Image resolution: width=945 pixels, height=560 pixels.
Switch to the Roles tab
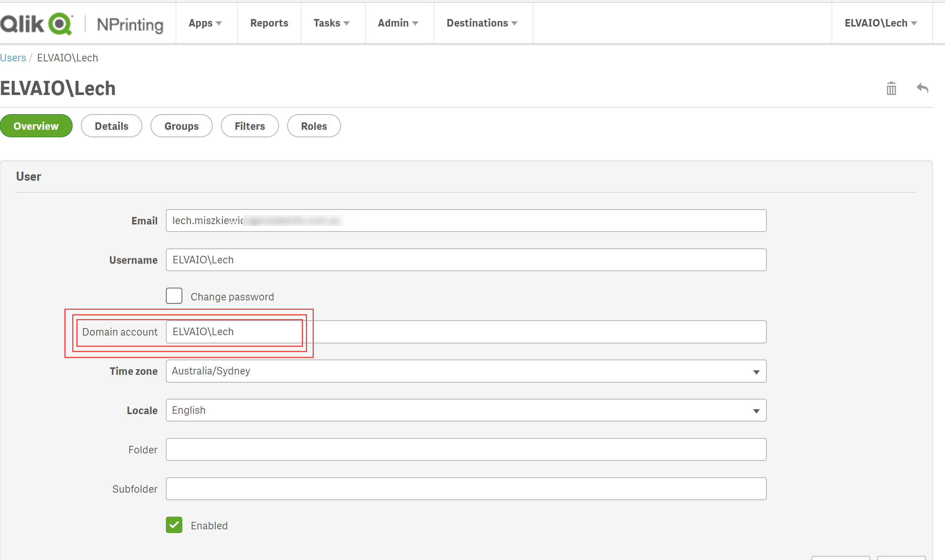click(x=314, y=126)
